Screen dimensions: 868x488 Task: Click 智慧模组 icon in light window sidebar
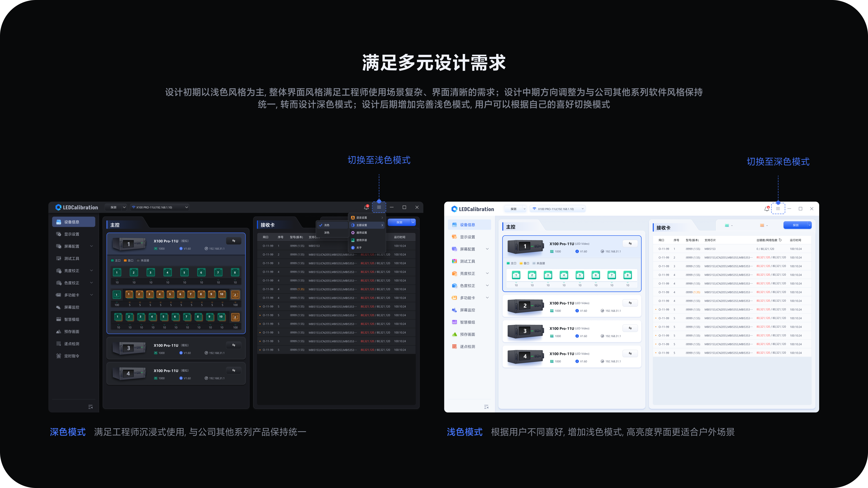coord(454,322)
